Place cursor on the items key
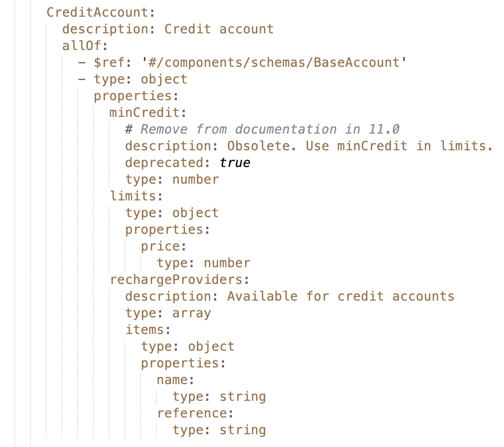Viewport: 504px width, 447px height. tap(144, 330)
